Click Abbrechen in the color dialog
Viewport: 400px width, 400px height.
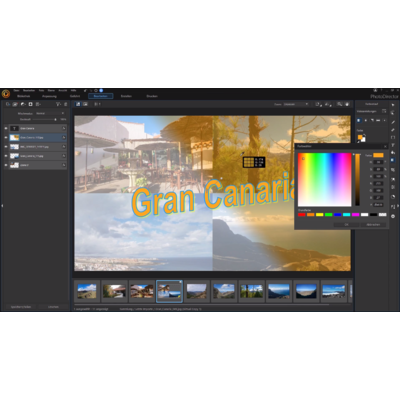click(x=373, y=225)
